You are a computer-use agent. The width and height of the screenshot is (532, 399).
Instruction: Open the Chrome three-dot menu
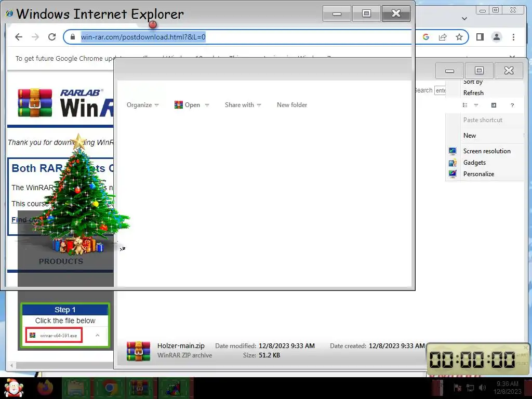[x=513, y=37]
